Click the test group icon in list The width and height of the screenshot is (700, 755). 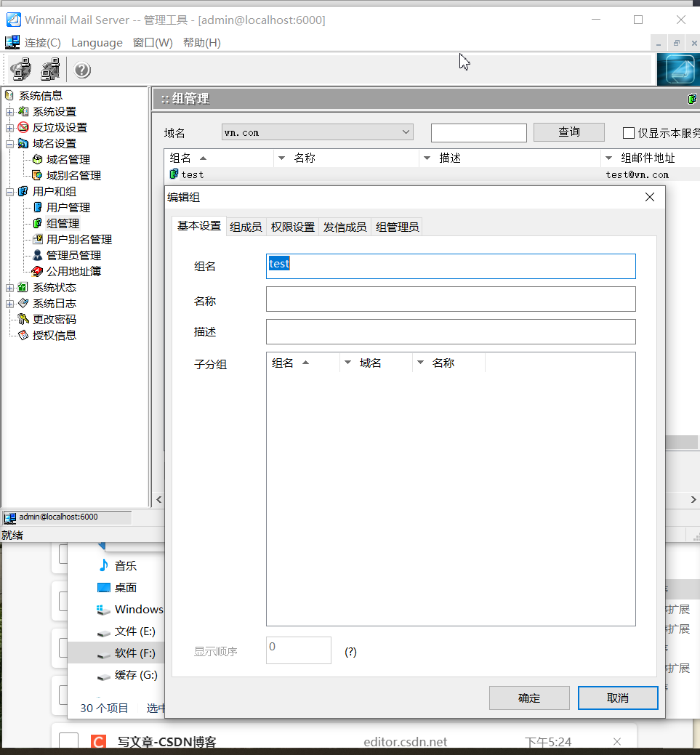174,174
